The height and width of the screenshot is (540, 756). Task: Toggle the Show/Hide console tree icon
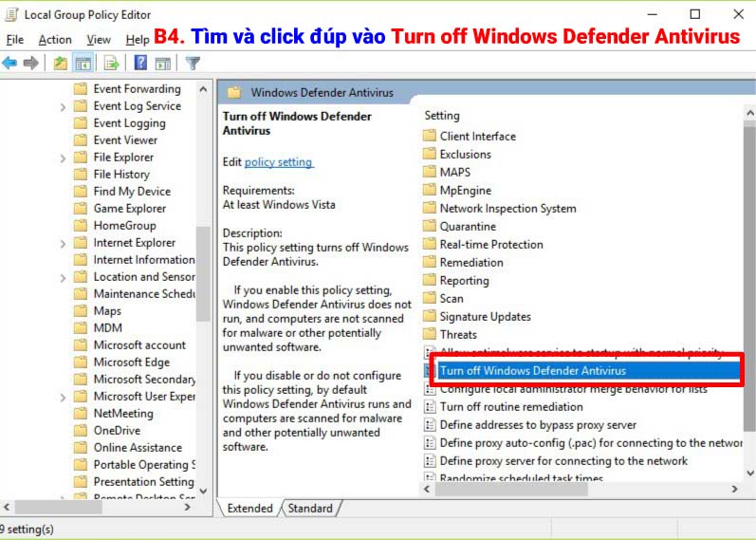pyautogui.click(x=83, y=63)
